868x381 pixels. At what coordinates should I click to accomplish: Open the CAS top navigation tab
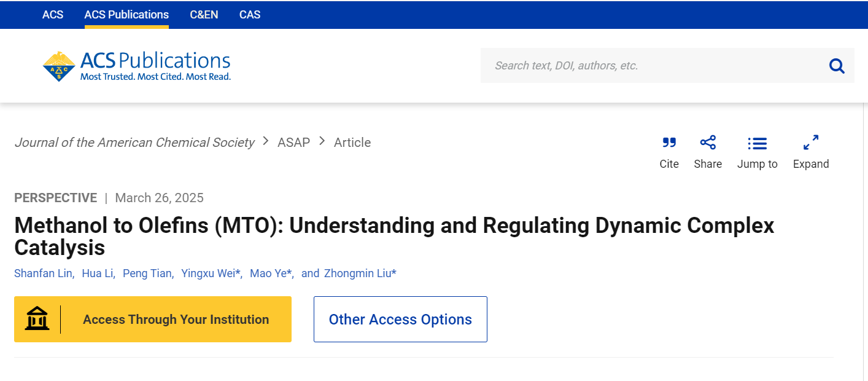250,15
